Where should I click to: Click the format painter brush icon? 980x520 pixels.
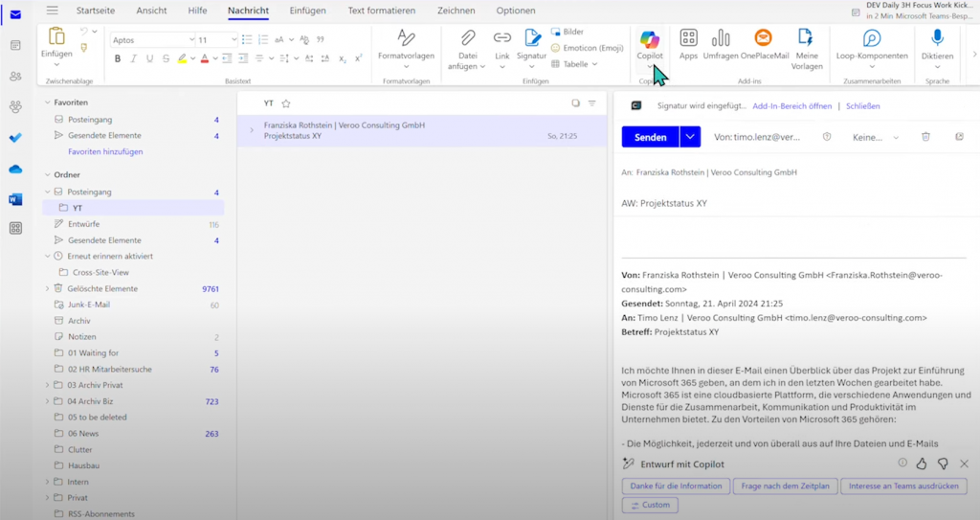coord(84,48)
